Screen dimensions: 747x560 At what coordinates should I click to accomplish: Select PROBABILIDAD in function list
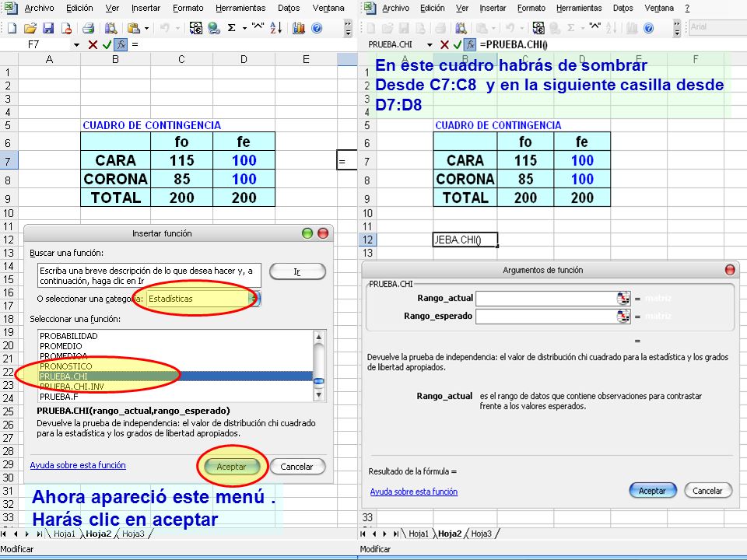tap(175, 336)
